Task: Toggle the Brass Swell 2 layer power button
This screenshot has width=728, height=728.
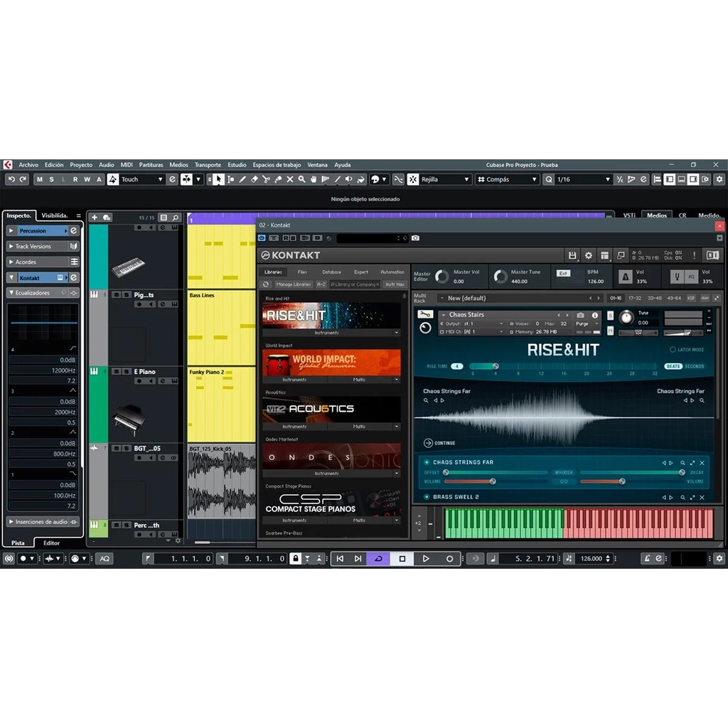Action: (x=427, y=497)
